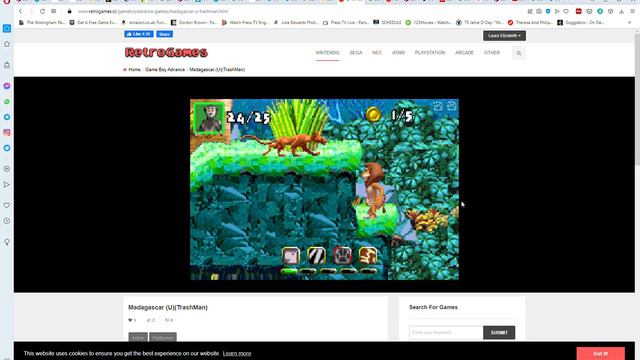Open the ATARI menu

click(398, 53)
